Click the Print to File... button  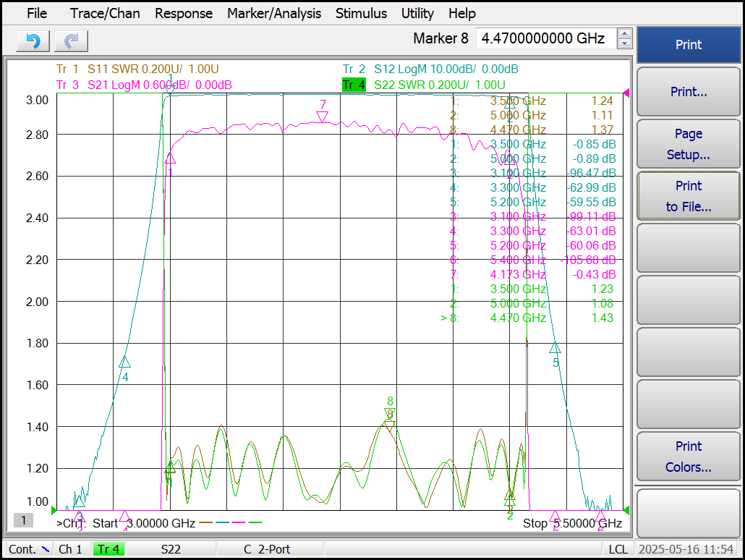[x=689, y=196]
